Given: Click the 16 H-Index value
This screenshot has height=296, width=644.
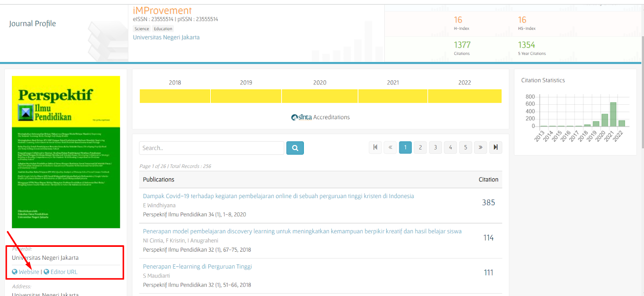Looking at the screenshot, I should (x=458, y=20).
